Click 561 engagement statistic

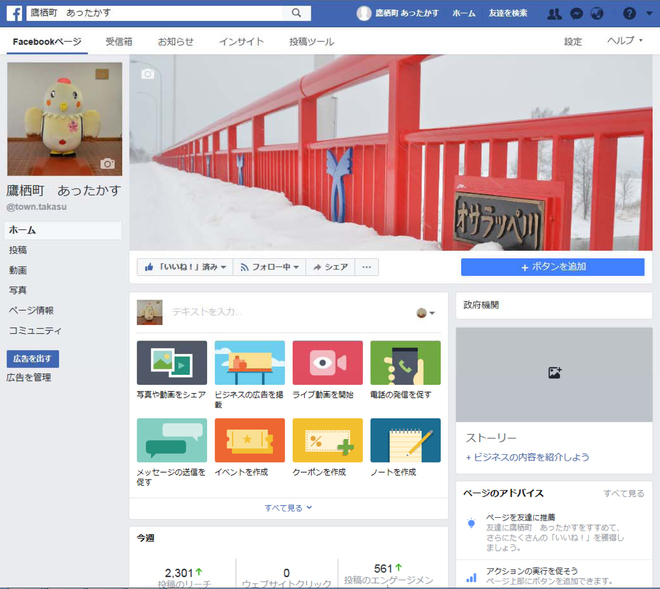[x=383, y=569]
